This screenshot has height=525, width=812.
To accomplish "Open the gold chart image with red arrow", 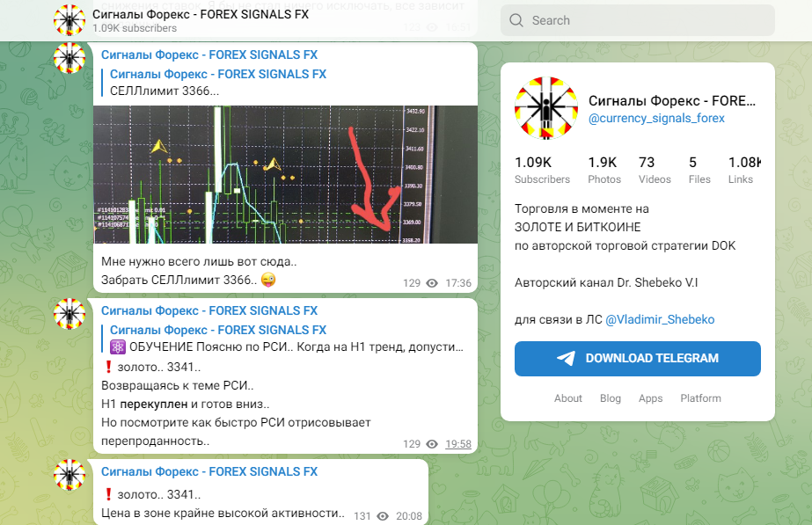I will pos(285,174).
